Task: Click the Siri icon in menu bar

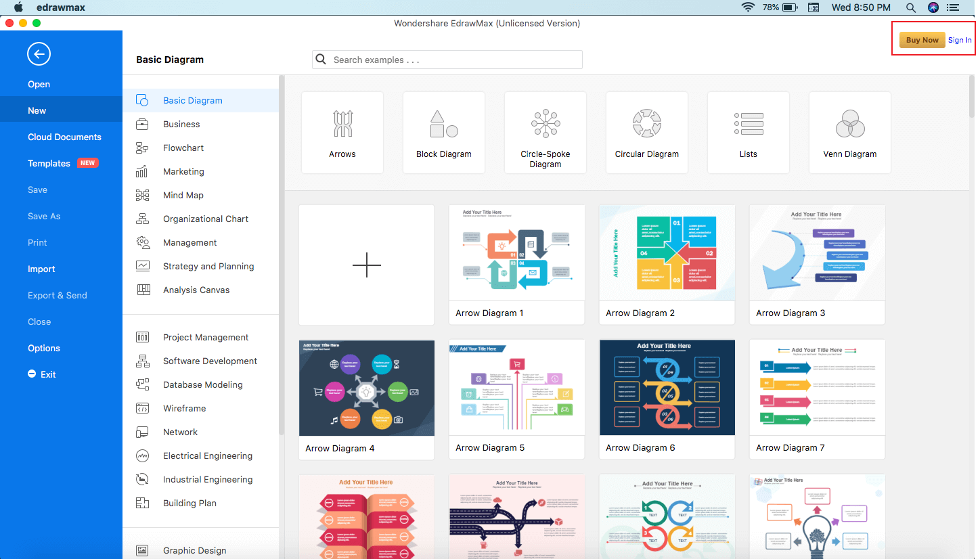Action: tap(933, 7)
